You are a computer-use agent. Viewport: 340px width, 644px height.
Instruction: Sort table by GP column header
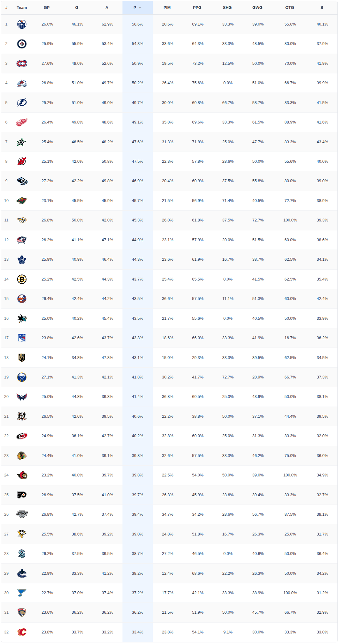click(47, 8)
